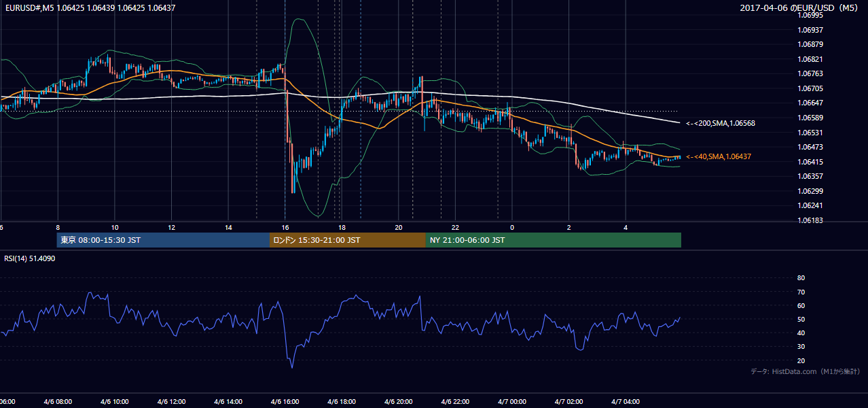Click RSI scale level 60
Image resolution: width=868 pixels, height=408 pixels.
tap(801, 305)
